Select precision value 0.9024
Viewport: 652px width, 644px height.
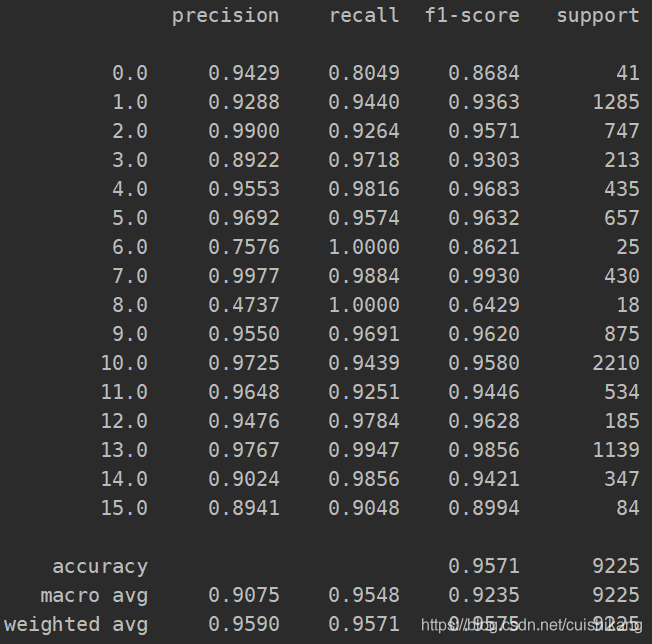244,479
